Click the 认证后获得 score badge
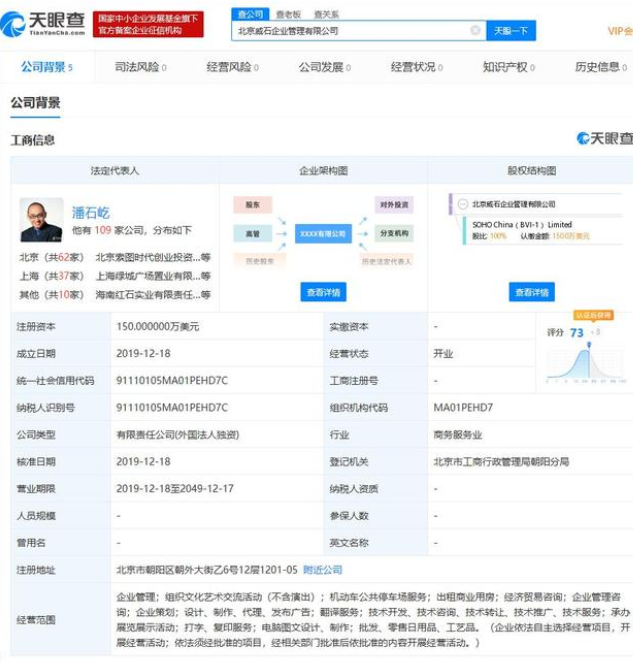 (x=593, y=315)
